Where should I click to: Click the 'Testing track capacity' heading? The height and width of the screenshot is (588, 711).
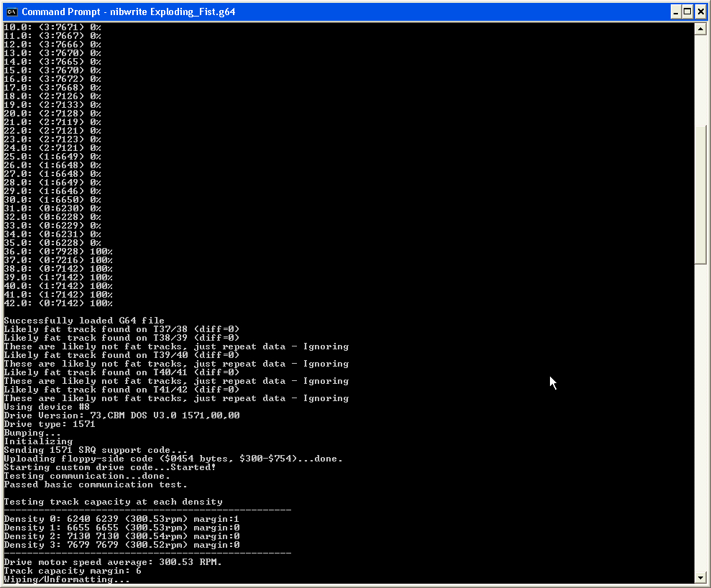[x=114, y=502]
